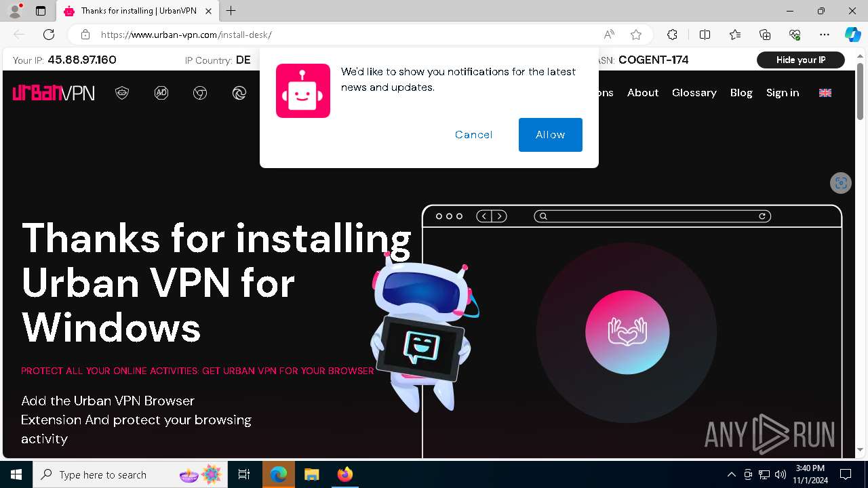The width and height of the screenshot is (868, 488).
Task: Open the Favorites list
Action: coord(735,35)
